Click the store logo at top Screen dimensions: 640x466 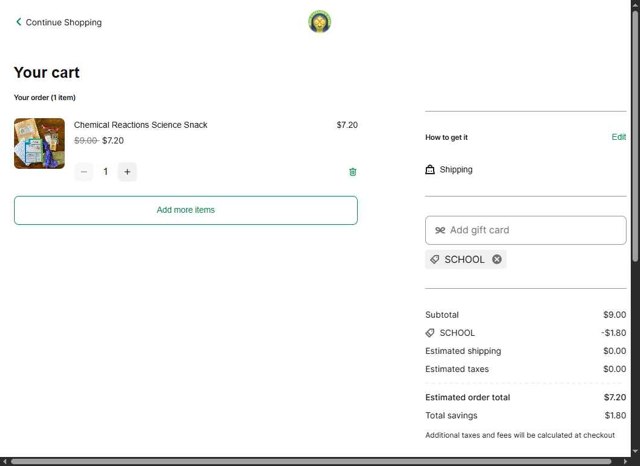point(320,21)
